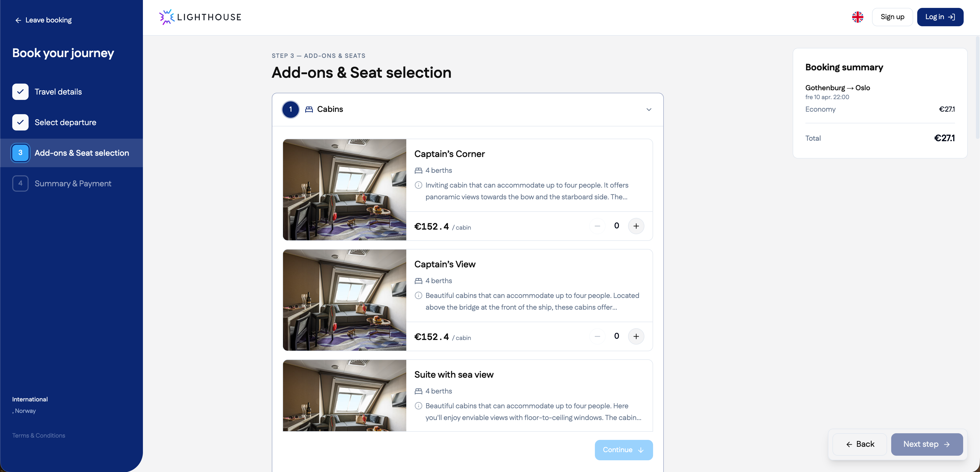Open the UK flag language selector
The image size is (980, 472).
(857, 17)
